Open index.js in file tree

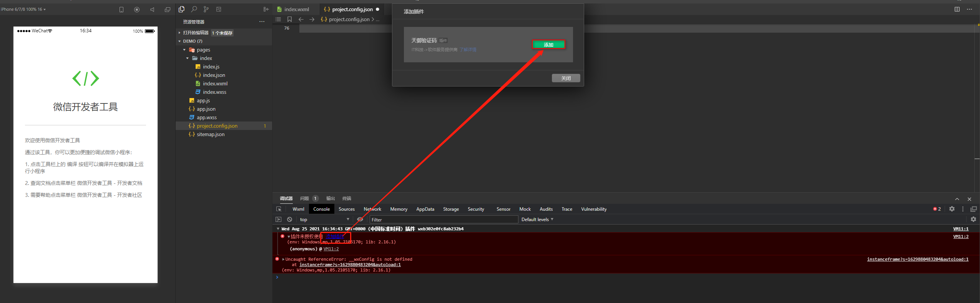211,67
